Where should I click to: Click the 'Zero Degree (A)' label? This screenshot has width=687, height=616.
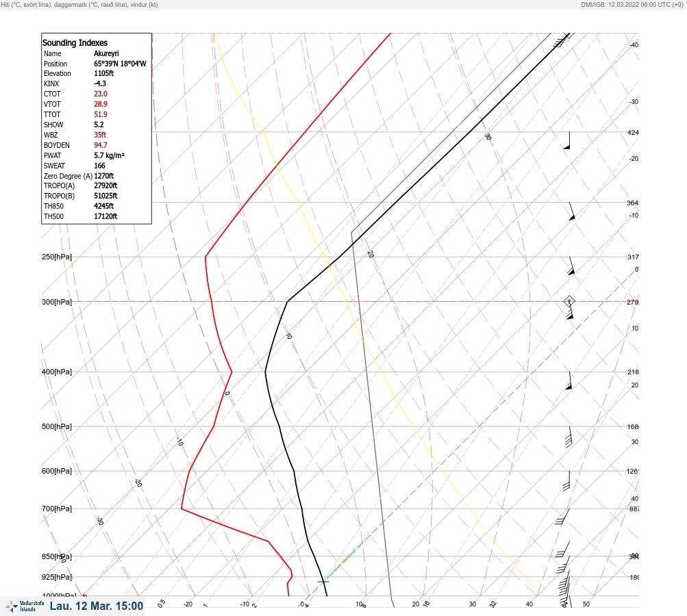pos(68,176)
